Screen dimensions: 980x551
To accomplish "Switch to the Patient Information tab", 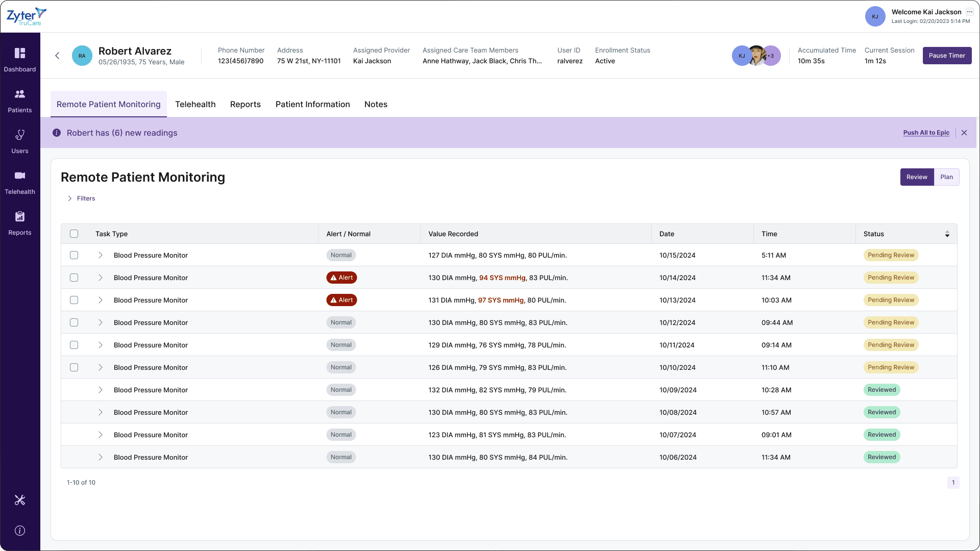I will (313, 104).
